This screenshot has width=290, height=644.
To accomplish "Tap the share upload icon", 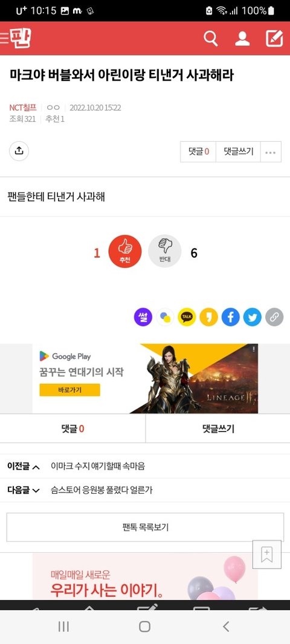I will (19, 151).
